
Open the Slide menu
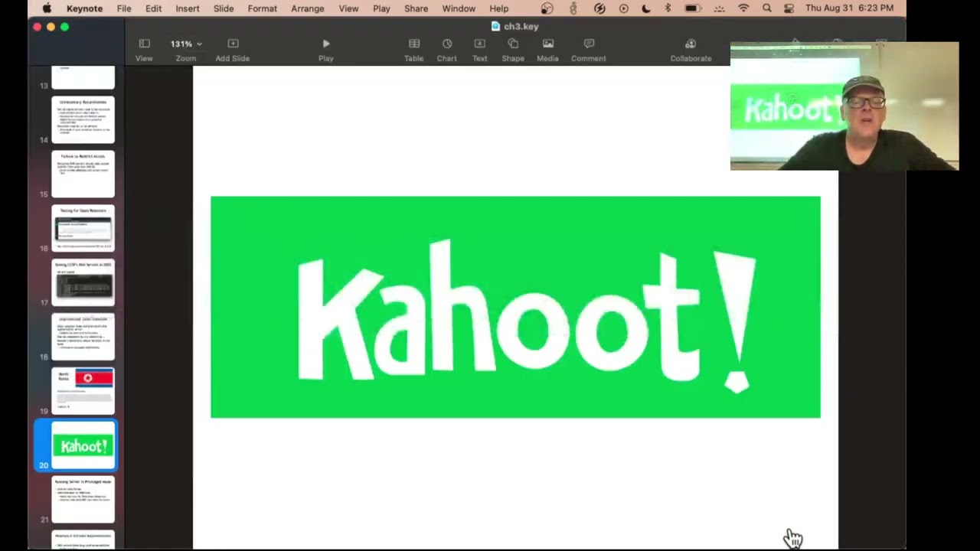coord(224,8)
